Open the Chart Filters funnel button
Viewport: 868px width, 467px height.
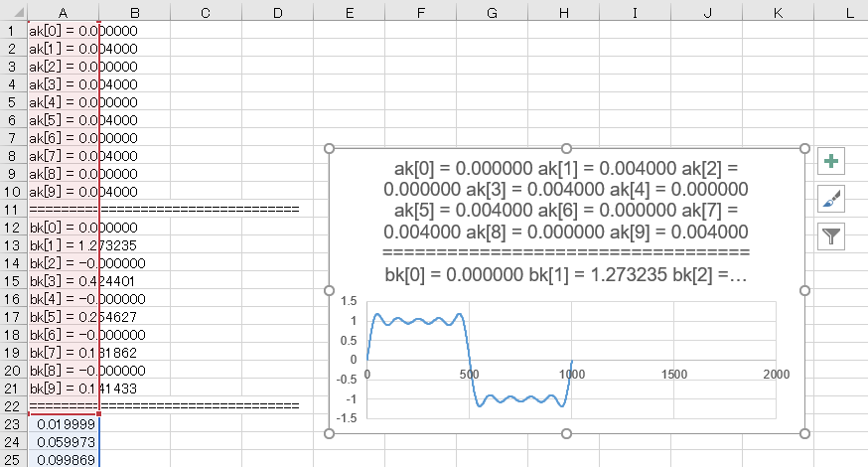tap(831, 235)
